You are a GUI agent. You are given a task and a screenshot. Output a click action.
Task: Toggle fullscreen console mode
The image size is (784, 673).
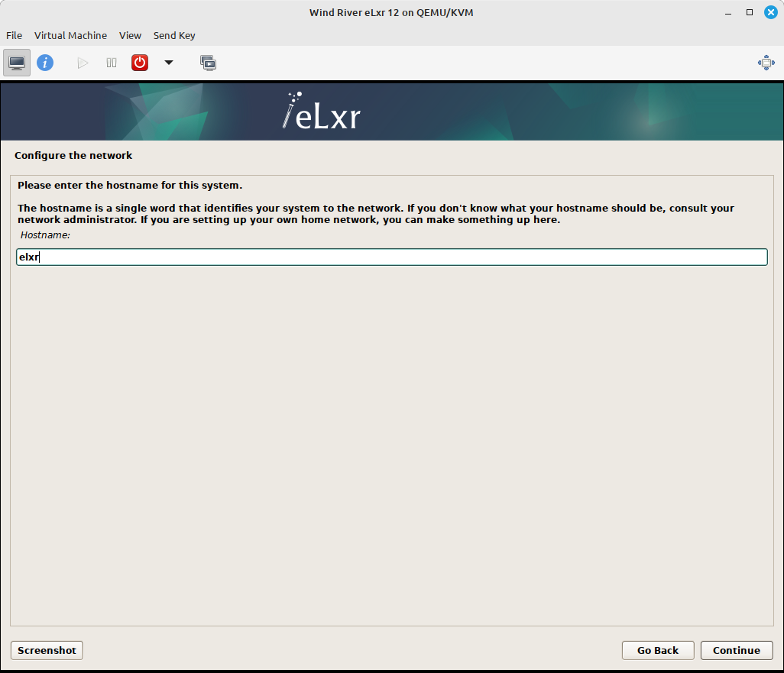[766, 62]
